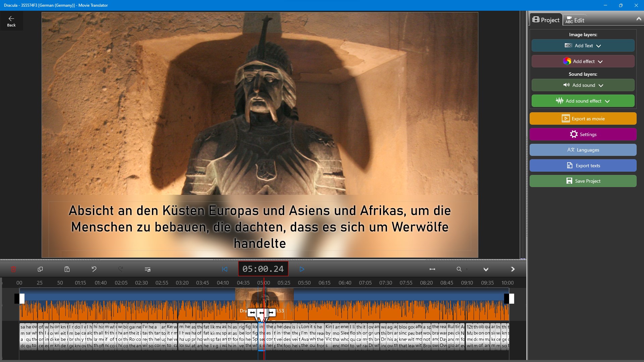This screenshot has width=644, height=362.
Task: Open the Add effect dropdown
Action: tap(583, 61)
